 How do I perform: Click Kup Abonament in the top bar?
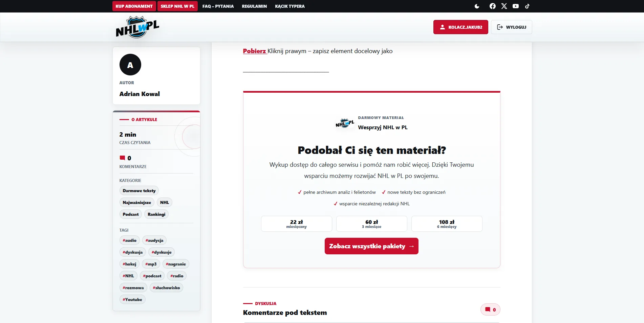134,6
